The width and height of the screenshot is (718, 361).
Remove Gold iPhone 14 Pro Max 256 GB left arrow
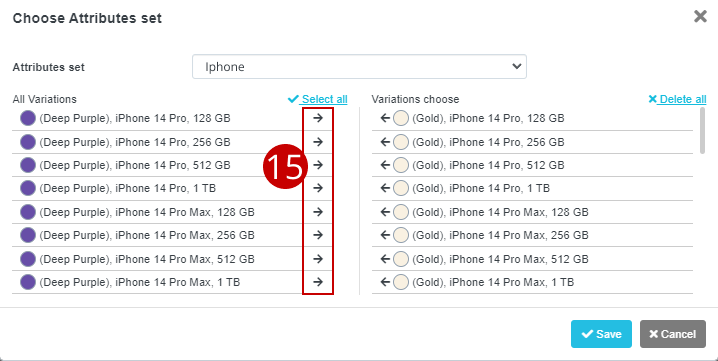pos(385,235)
